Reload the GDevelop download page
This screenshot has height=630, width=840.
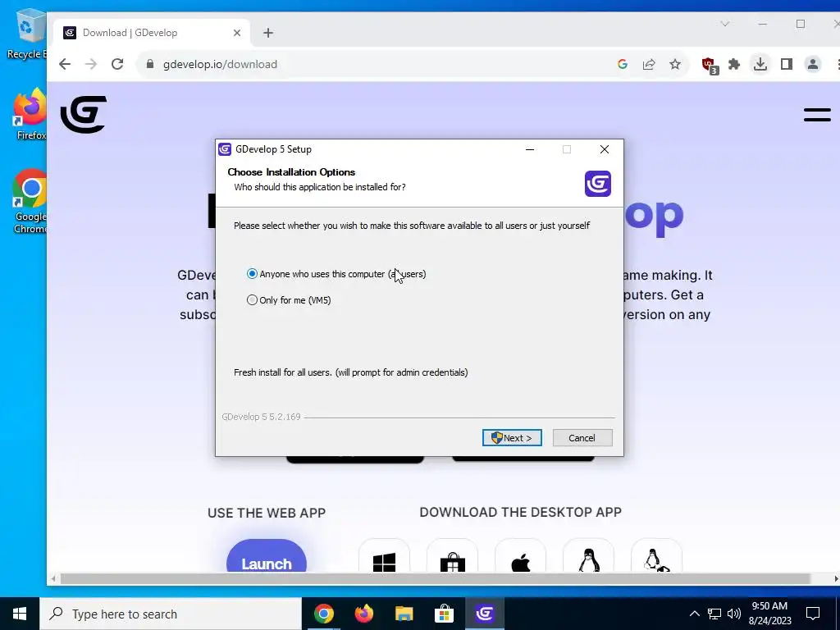click(117, 64)
